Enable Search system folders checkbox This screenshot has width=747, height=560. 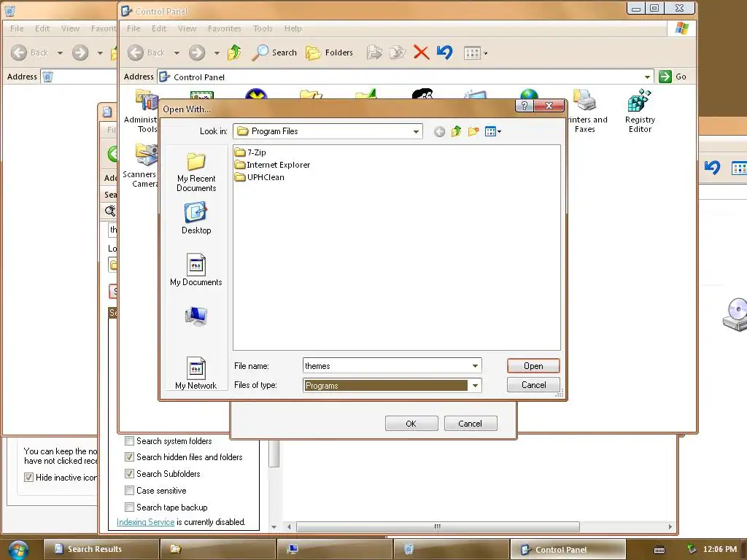129,440
